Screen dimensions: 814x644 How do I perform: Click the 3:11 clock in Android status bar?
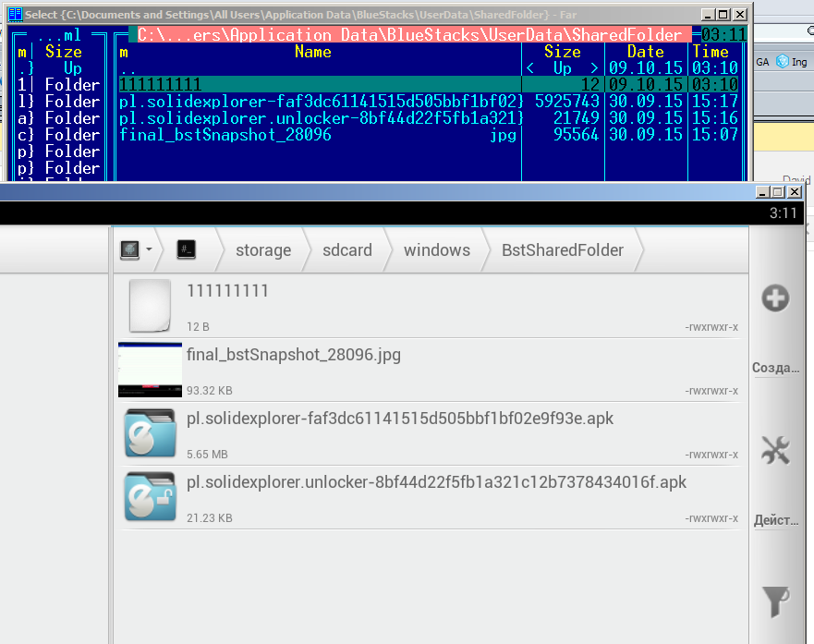click(783, 213)
